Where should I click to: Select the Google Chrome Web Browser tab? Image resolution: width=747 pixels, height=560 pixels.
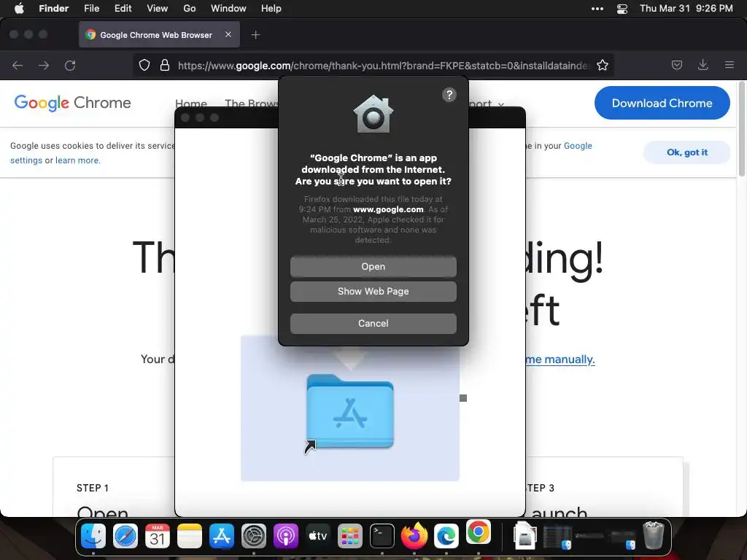[x=159, y=35]
